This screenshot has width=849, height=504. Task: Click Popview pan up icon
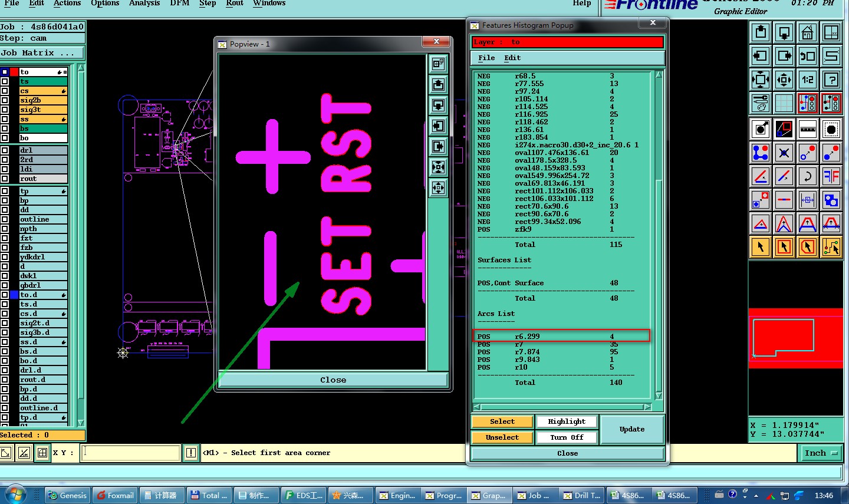point(438,84)
